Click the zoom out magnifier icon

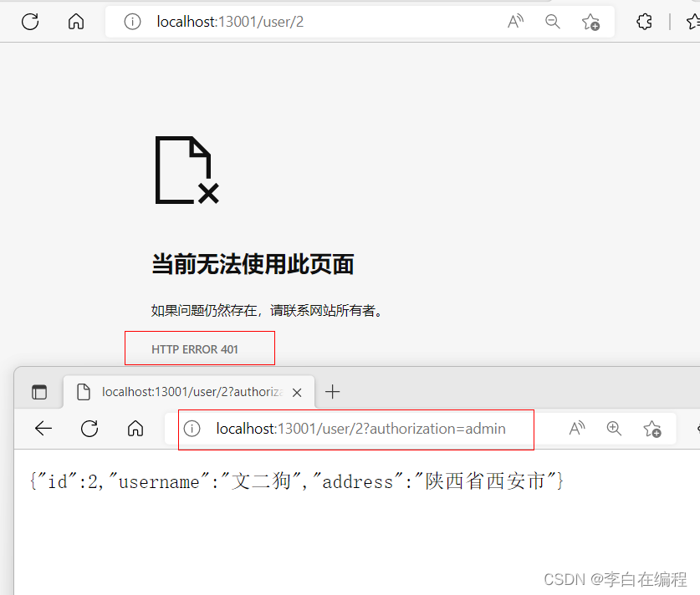[x=553, y=22]
